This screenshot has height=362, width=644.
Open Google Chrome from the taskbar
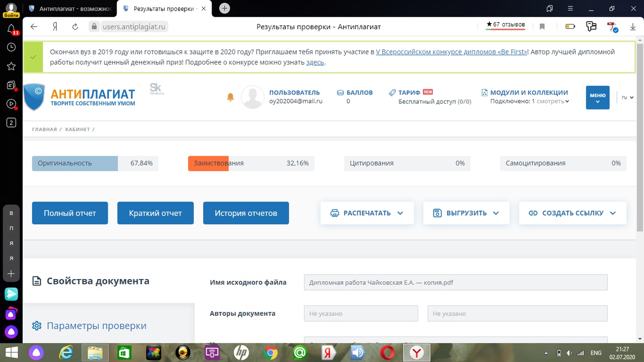(x=270, y=353)
